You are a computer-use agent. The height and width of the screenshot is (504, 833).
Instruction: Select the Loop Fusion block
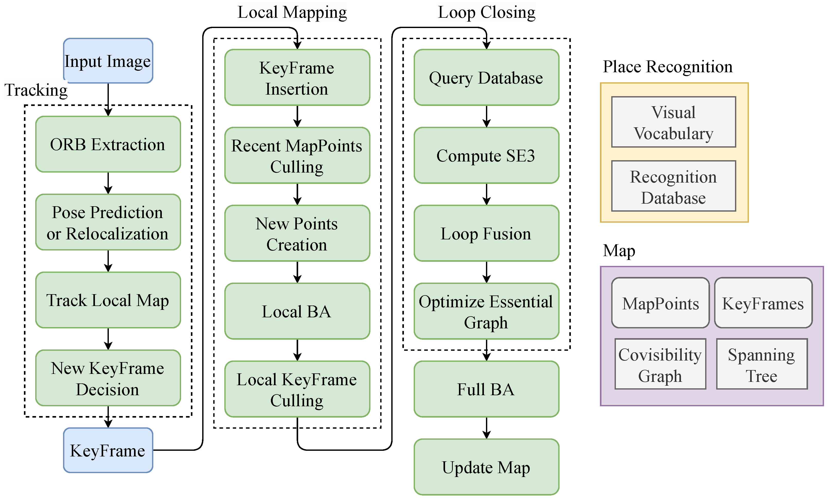point(486,233)
